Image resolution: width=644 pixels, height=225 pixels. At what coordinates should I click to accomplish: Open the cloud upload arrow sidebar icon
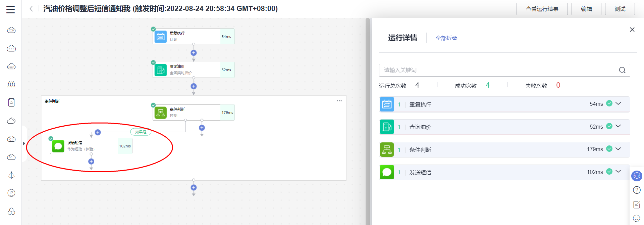pos(11,139)
